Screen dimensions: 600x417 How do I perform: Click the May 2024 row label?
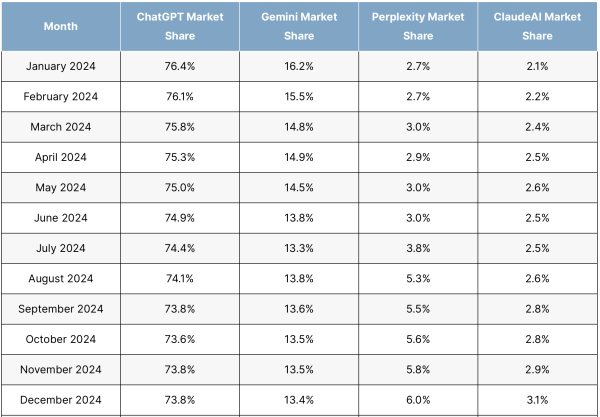(x=61, y=188)
